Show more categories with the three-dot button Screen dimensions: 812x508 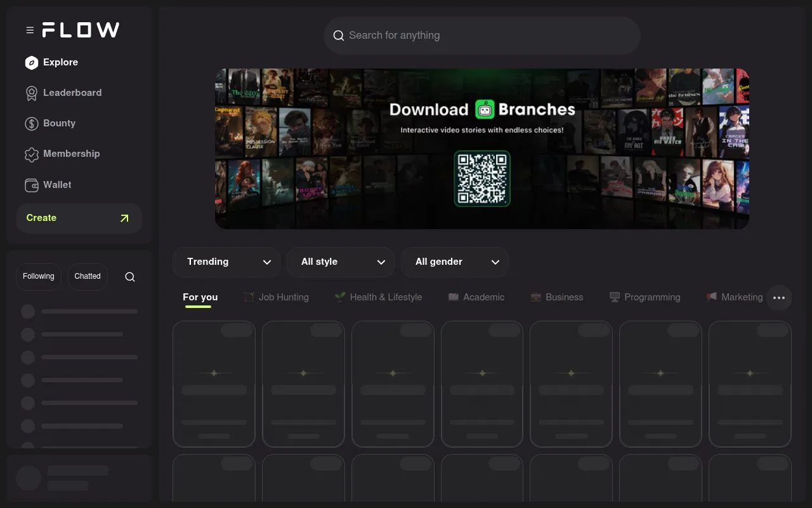tap(779, 298)
